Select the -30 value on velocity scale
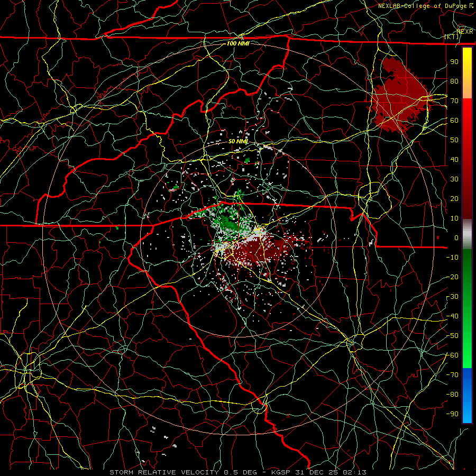476x476 pixels. coord(452,297)
